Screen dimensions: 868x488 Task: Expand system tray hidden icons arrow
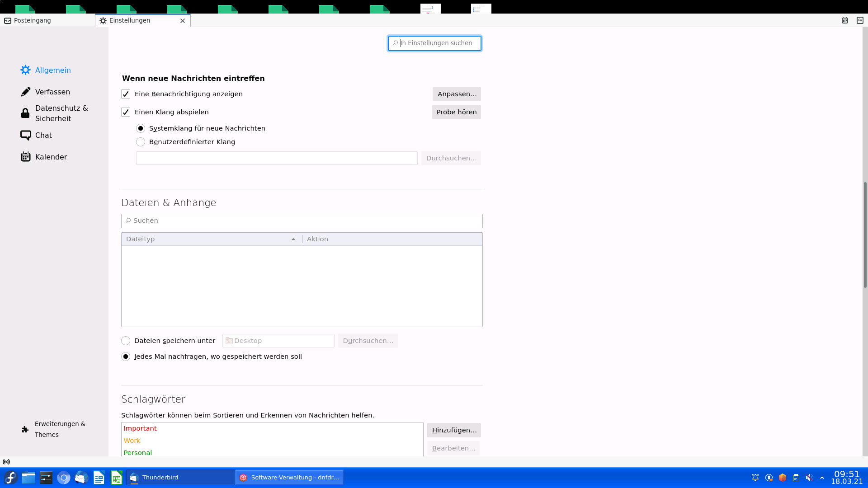pyautogui.click(x=822, y=478)
